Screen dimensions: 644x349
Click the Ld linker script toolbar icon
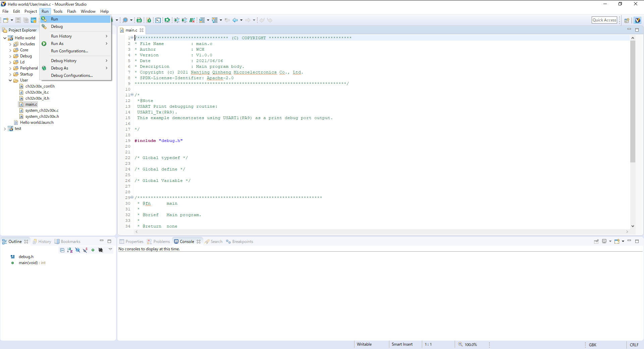[x=139, y=20]
